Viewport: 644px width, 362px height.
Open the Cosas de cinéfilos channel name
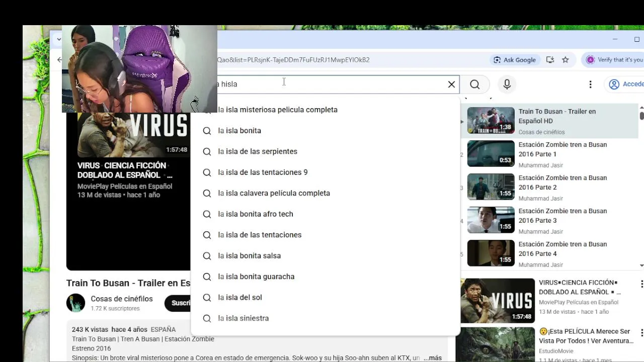pos(122,299)
